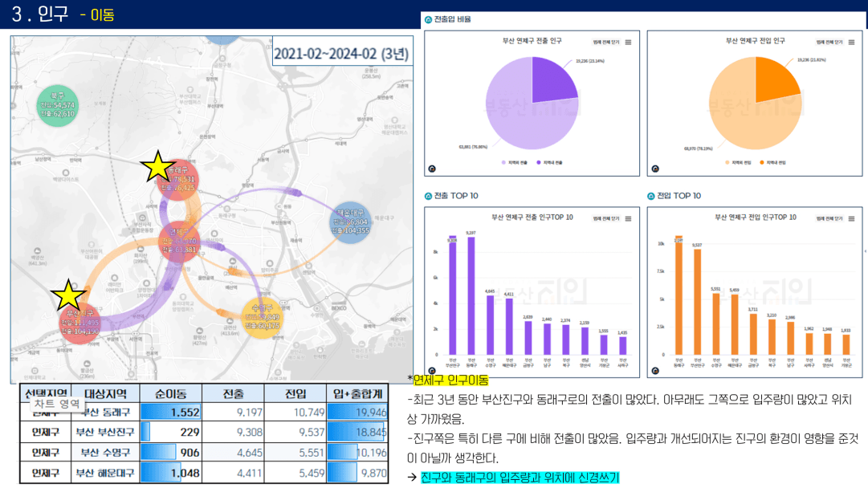868x488 pixels.
Task: Click 범례 전체 닫기 on the 전입 인구 pie chart
Action: coord(829,42)
